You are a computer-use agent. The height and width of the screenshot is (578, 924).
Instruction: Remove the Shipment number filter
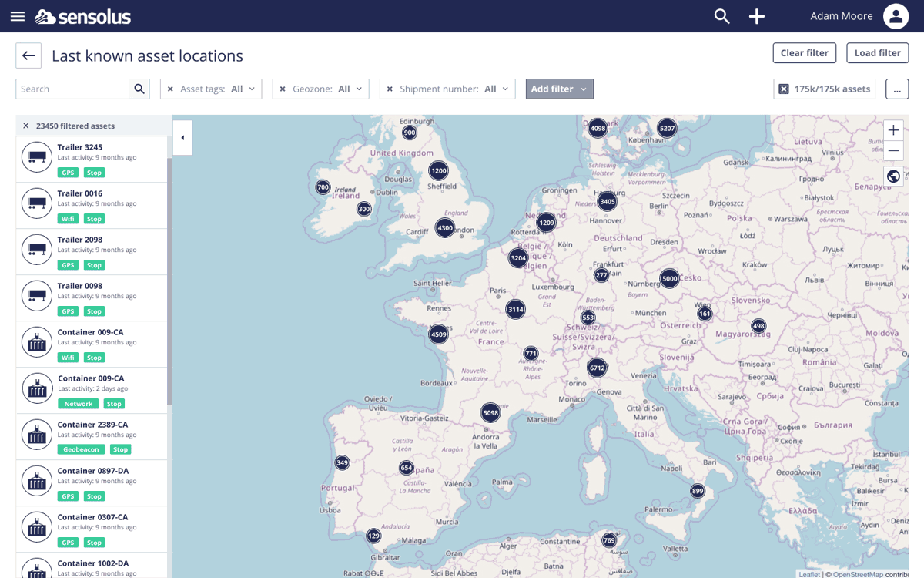[390, 89]
